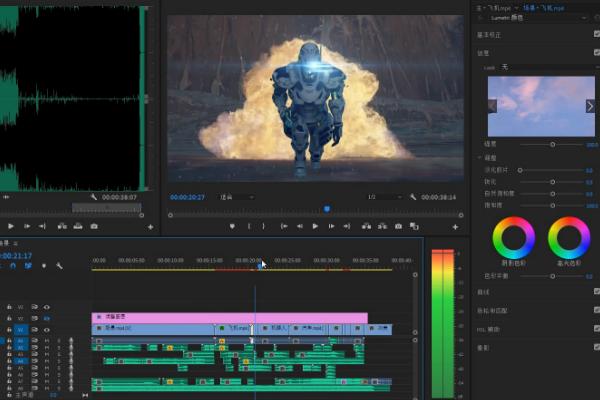Toggle comparison view in program monitor
The height and width of the screenshot is (400, 600).
click(414, 226)
